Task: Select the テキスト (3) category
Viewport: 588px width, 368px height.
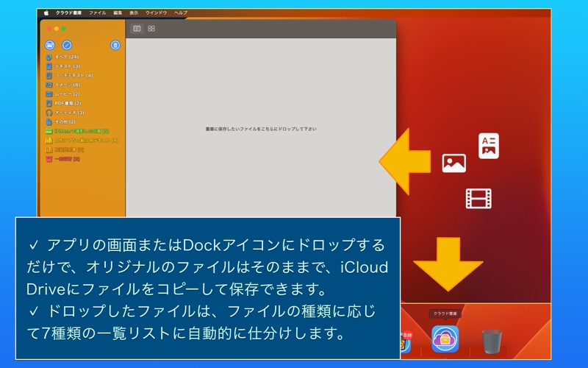Action: [63, 66]
